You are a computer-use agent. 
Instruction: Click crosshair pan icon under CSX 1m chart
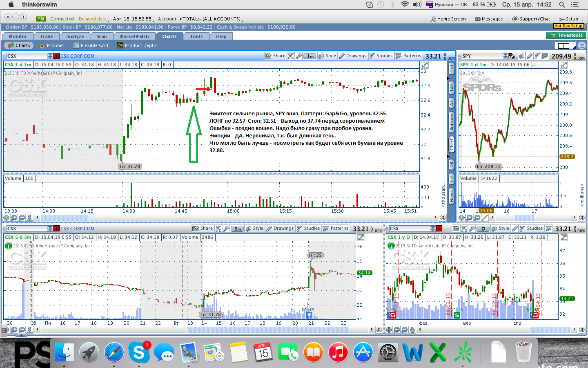point(7,218)
